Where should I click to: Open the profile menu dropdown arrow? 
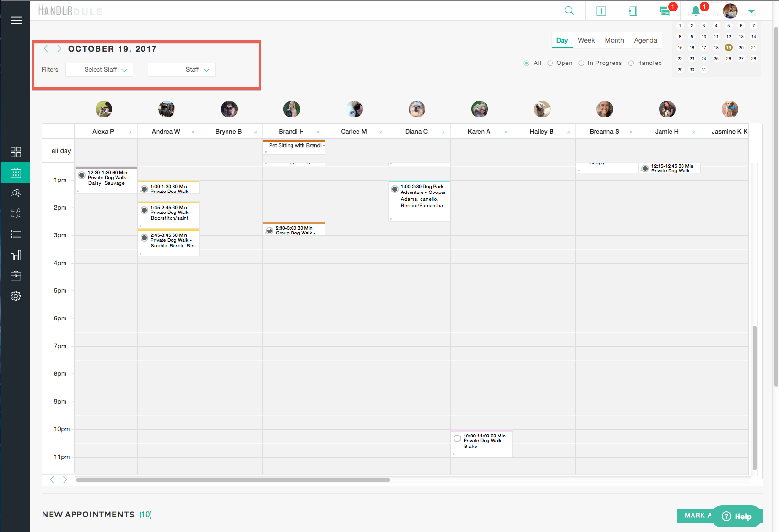752,11
